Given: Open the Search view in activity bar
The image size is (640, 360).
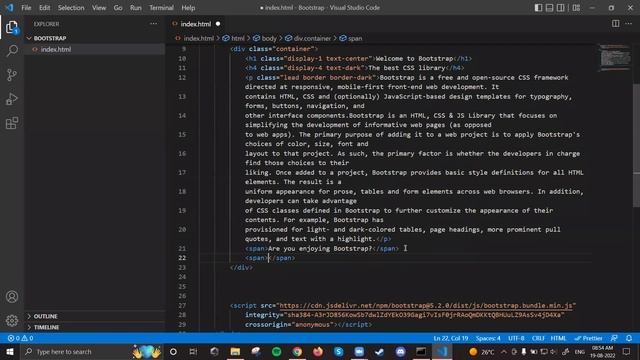Looking at the screenshot, I should pyautogui.click(x=12, y=51).
